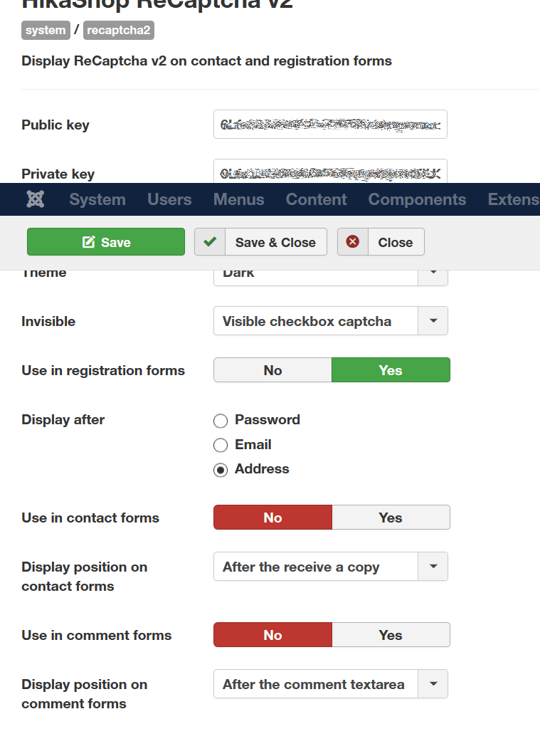Expand the Theme dropdown arrow

pos(433,273)
